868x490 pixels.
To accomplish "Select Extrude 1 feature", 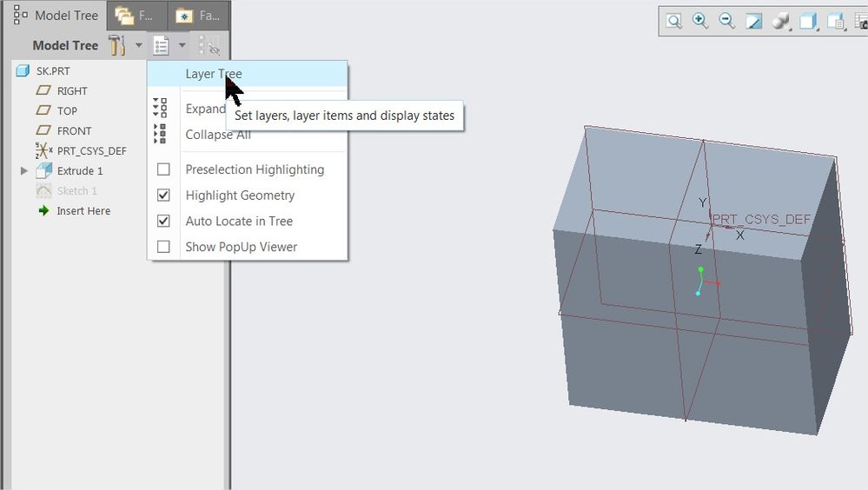I will 80,170.
